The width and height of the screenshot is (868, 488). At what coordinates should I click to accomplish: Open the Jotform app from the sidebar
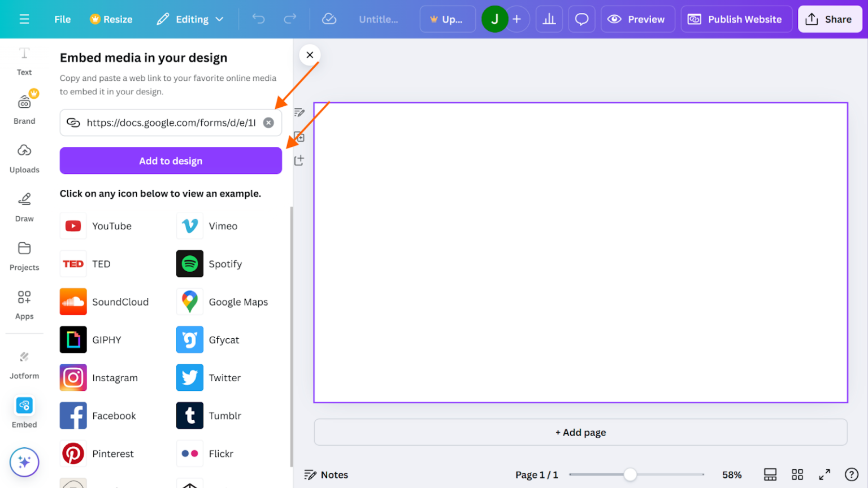click(24, 363)
